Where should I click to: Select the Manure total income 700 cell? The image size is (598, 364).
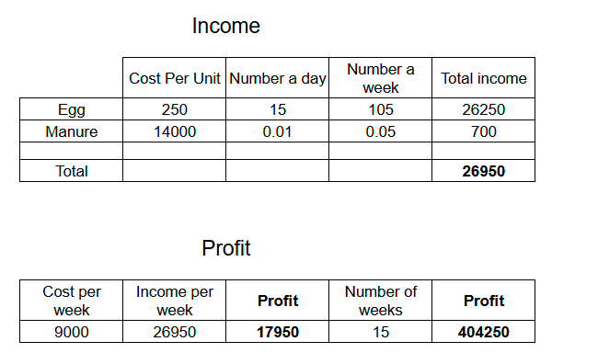(483, 131)
